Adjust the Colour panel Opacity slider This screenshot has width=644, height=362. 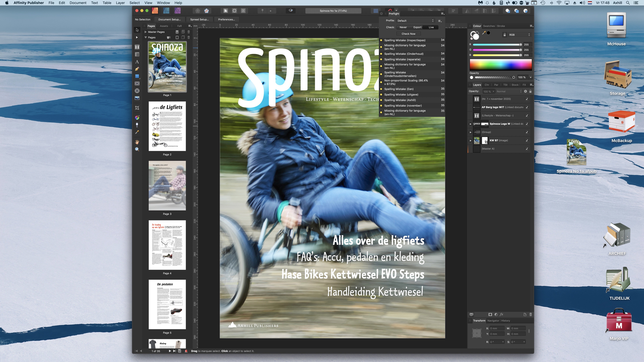point(494,77)
